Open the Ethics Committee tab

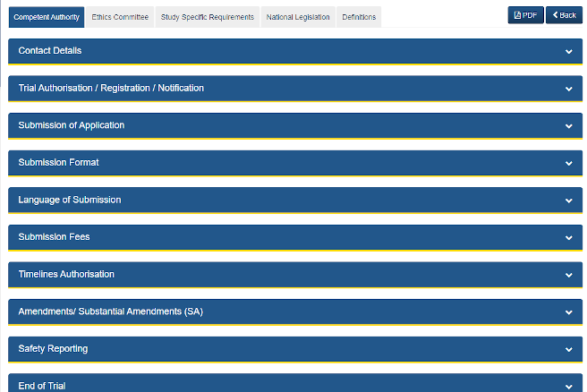point(120,17)
